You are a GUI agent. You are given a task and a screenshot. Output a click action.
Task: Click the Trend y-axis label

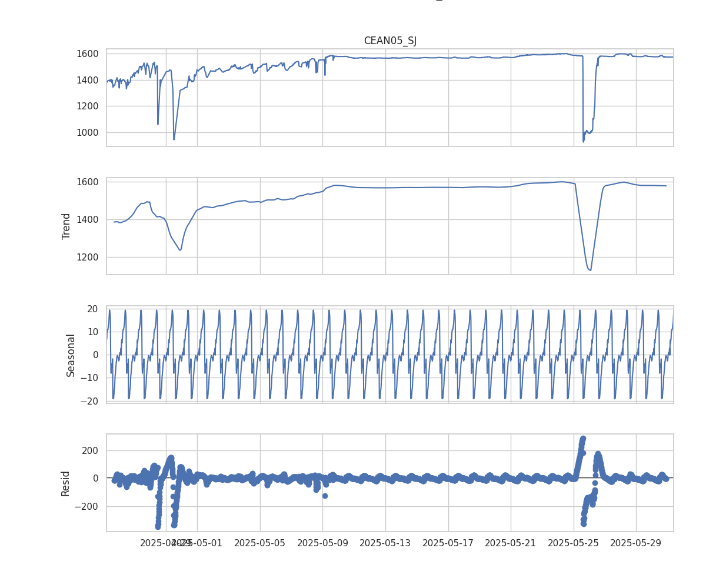pos(66,226)
